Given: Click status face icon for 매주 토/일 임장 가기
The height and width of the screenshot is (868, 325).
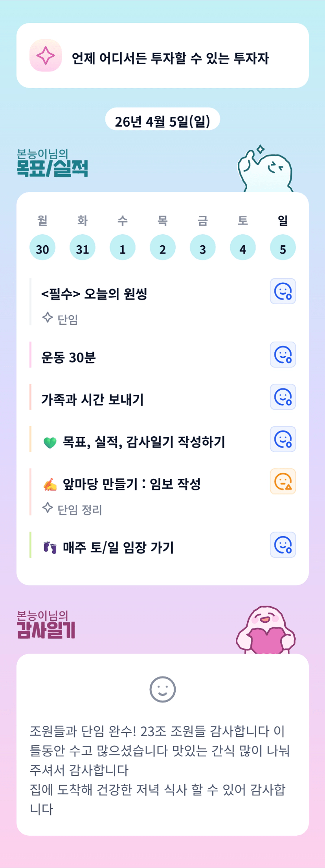Looking at the screenshot, I should [283, 545].
